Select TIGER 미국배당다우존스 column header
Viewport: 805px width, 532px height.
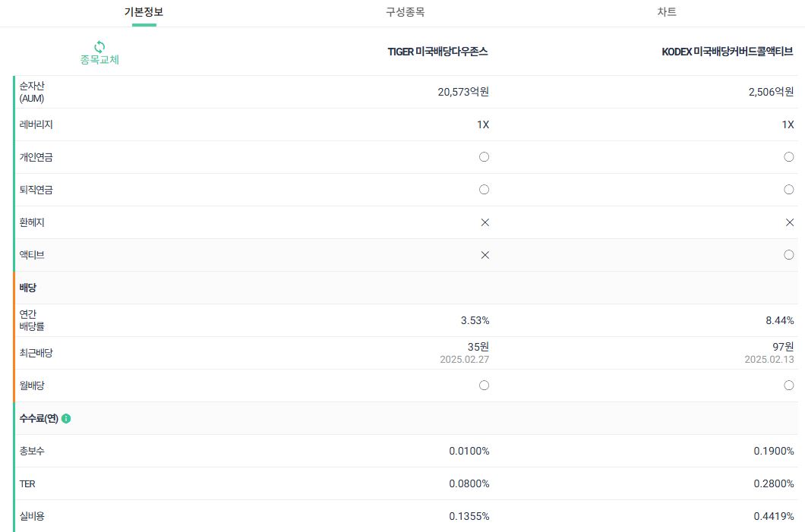point(437,52)
